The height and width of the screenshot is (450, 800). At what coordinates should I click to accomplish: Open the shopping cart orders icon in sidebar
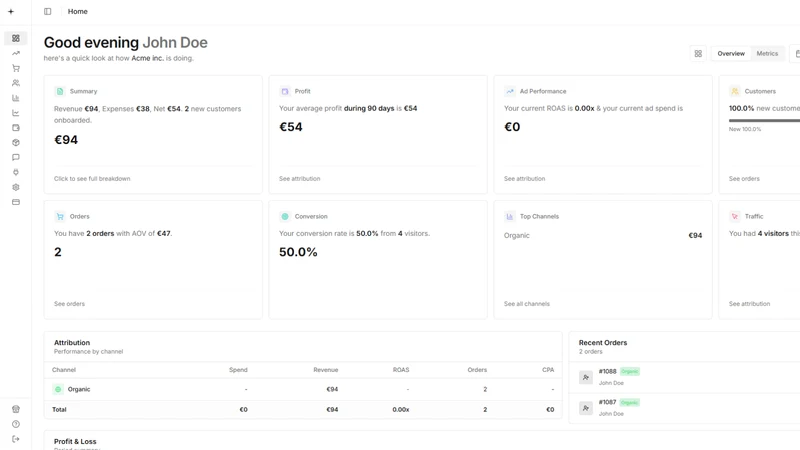click(16, 68)
